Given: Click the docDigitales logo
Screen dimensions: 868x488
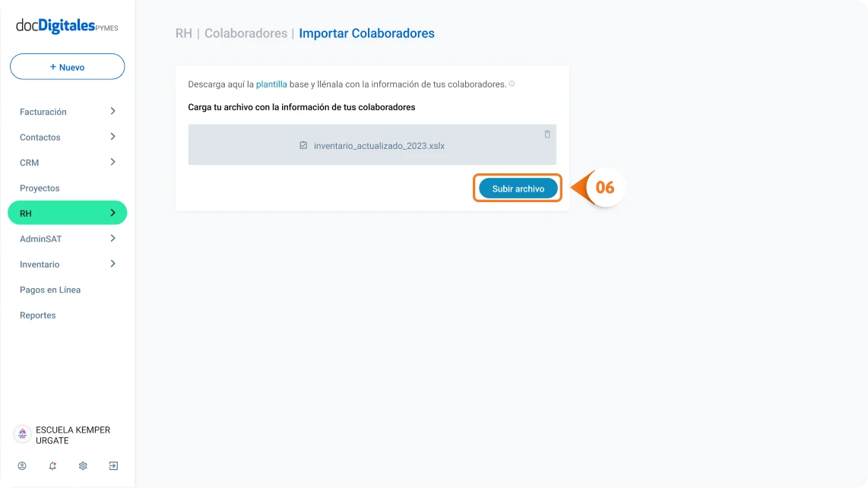Looking at the screenshot, I should tap(67, 26).
